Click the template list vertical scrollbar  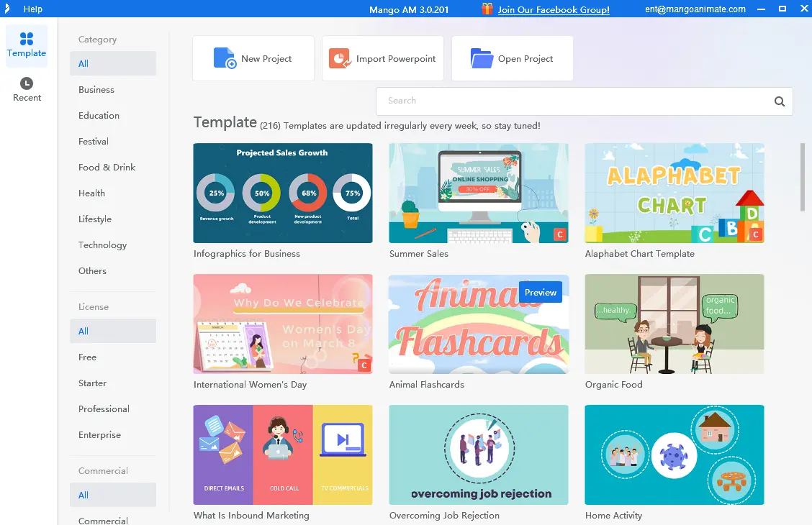[x=803, y=176]
